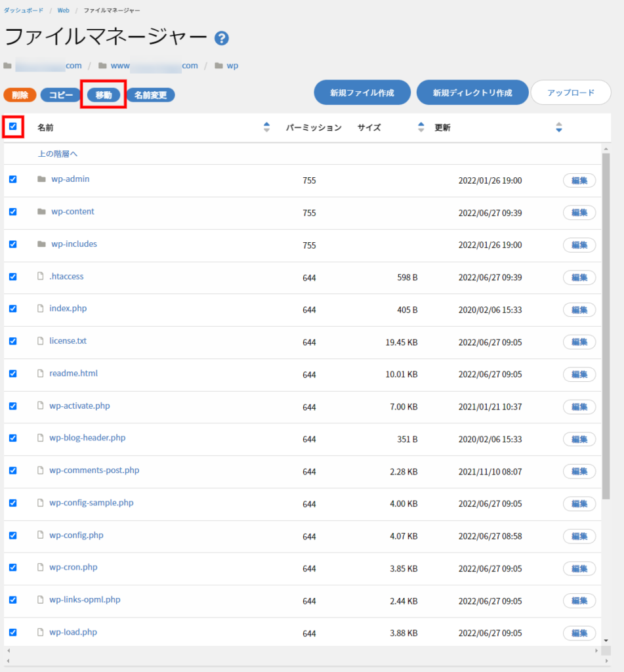The image size is (624, 672).
Task: Sort the file list by サイズ column arrows
Action: point(421,127)
